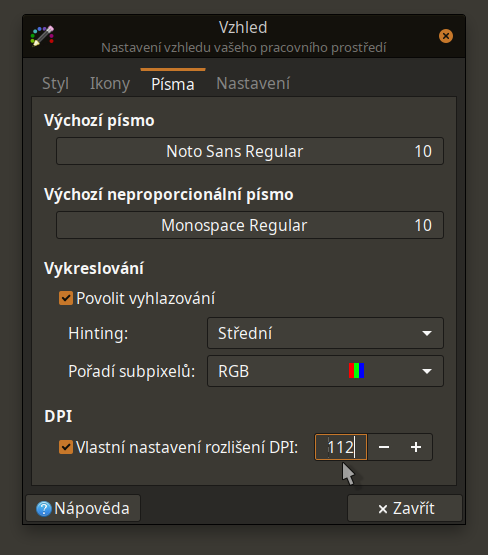Click the minus icon to decrease DPI
Viewport: 488px width, 555px height.
384,447
